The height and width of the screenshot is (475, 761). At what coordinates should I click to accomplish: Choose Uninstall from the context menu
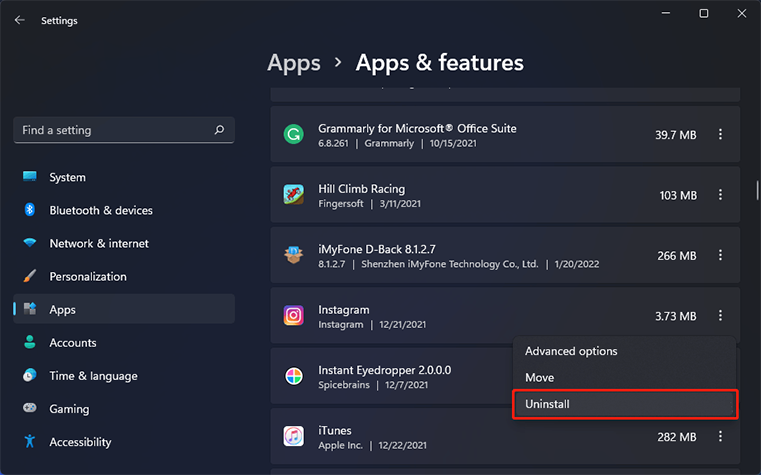(x=624, y=404)
